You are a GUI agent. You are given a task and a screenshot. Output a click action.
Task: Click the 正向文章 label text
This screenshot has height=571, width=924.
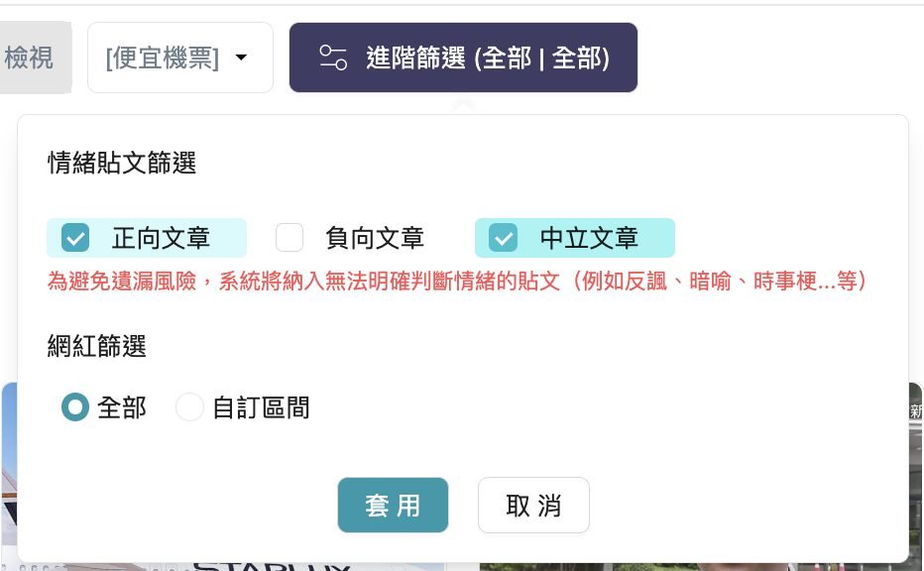(x=161, y=238)
